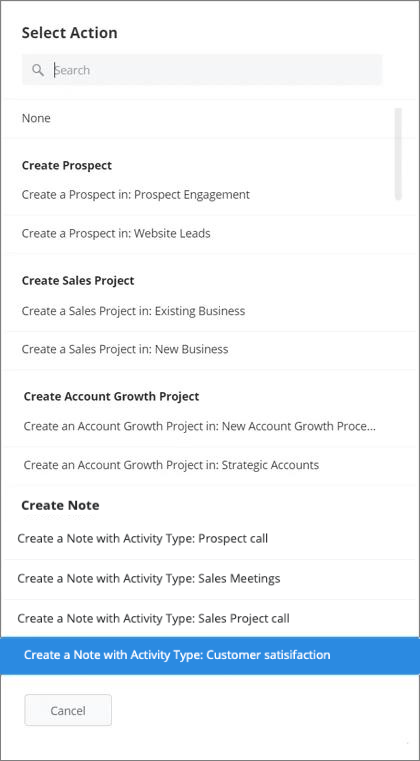Click the Create Account Growth Project header

pyautogui.click(x=111, y=397)
